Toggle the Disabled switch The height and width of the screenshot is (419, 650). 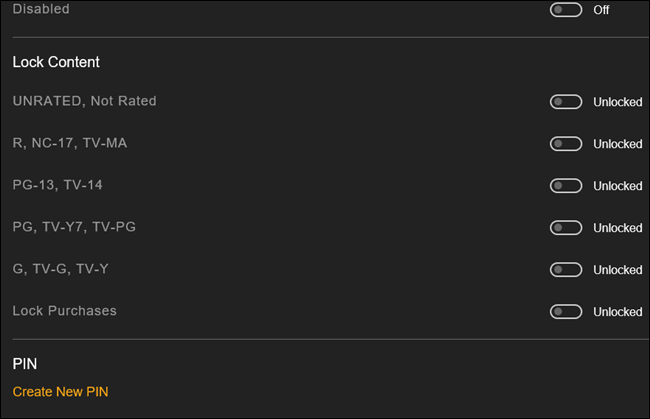tap(566, 10)
